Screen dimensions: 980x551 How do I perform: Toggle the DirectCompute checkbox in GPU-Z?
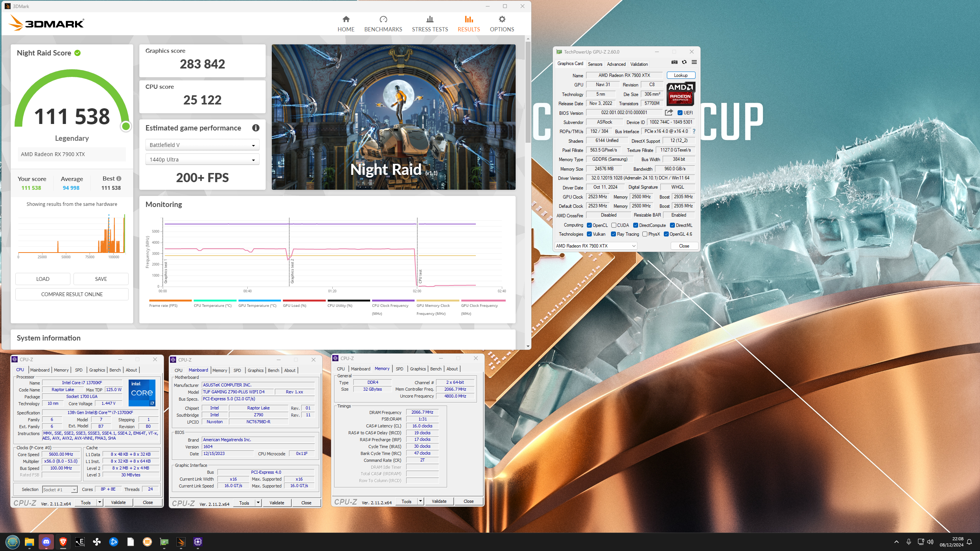click(635, 225)
